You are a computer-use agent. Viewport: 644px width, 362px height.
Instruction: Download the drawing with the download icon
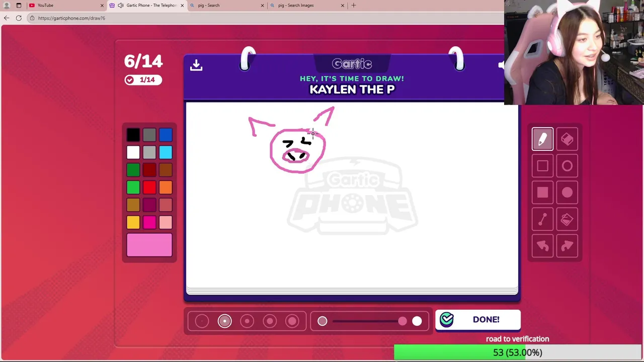click(196, 65)
